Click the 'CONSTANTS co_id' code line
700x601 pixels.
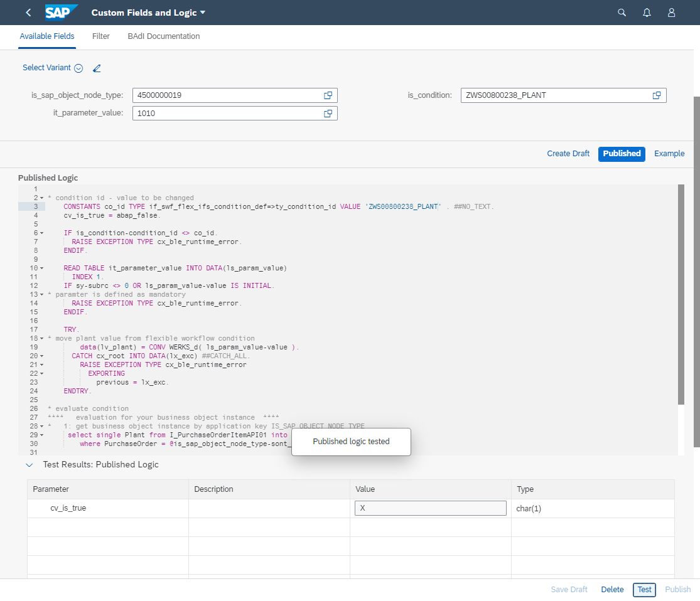click(278, 206)
